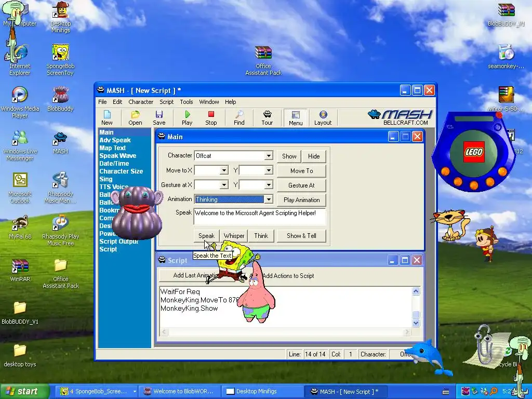This screenshot has width=532, height=399.
Task: Click the Gesture At button
Action: click(302, 185)
